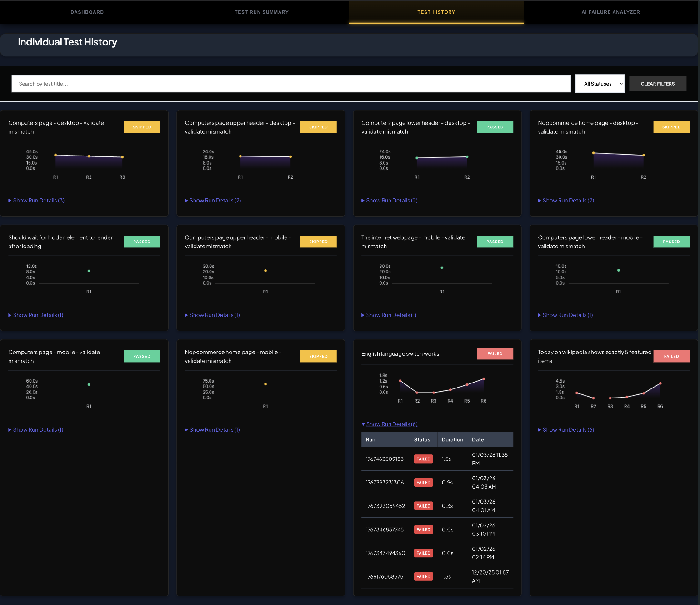Open the All Statuses dropdown

click(600, 84)
